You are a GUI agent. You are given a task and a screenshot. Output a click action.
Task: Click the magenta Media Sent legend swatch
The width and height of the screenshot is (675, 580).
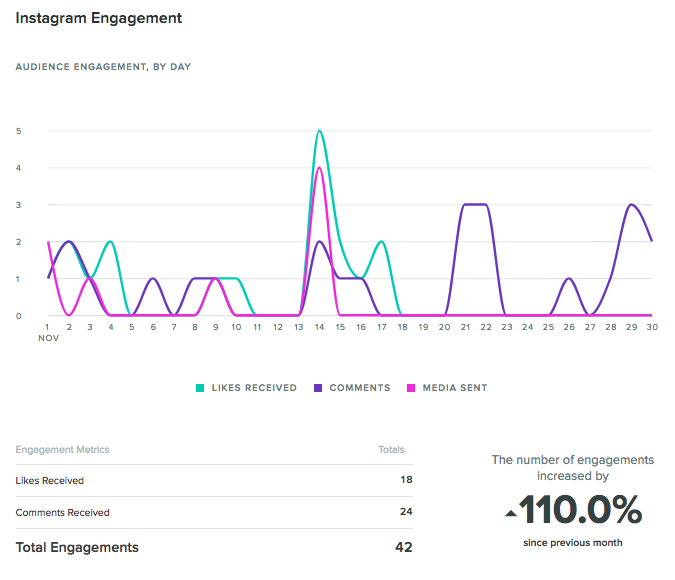[411, 388]
